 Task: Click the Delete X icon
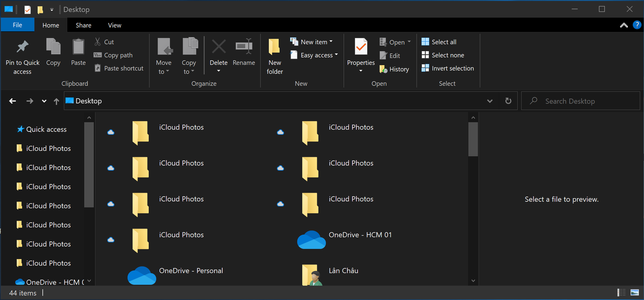[219, 46]
